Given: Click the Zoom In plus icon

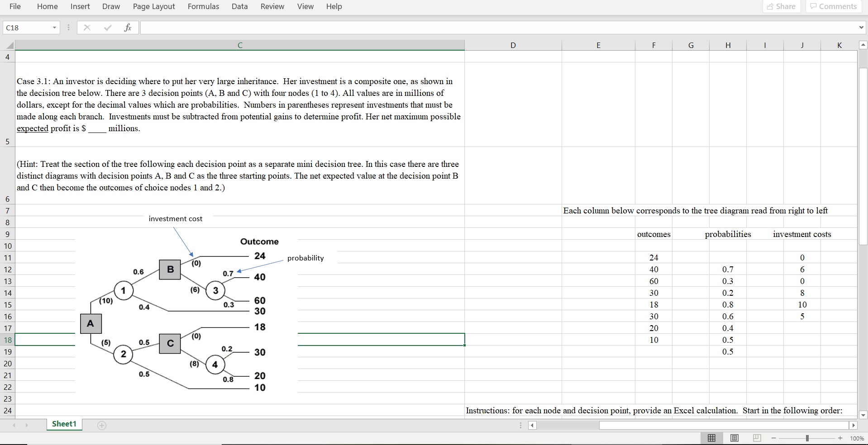Looking at the screenshot, I should point(840,438).
